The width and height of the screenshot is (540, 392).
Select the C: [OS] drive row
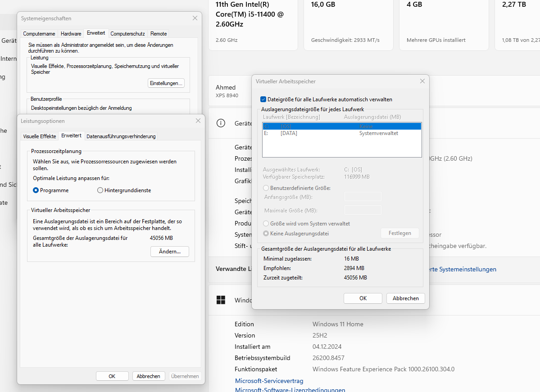pos(342,126)
